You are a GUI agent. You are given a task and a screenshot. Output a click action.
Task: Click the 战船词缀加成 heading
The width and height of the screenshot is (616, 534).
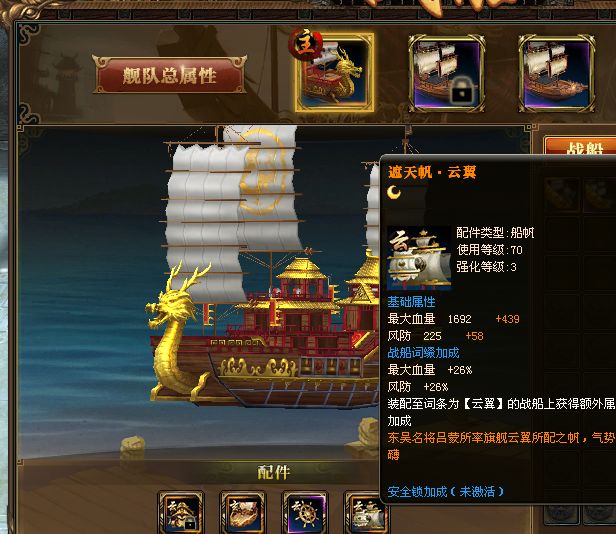pyautogui.click(x=423, y=352)
